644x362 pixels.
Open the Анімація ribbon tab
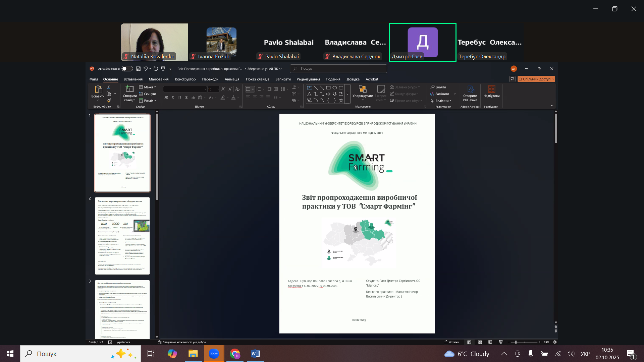[x=232, y=79]
